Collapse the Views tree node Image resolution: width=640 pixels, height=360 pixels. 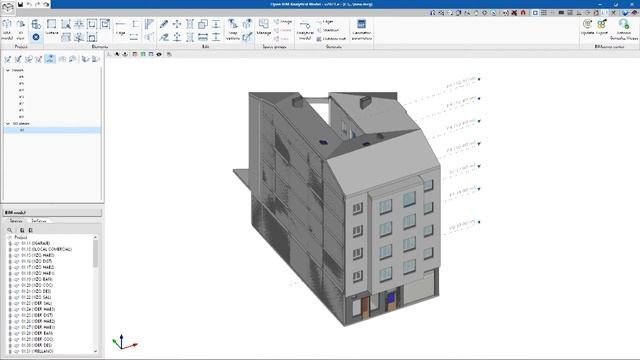click(x=7, y=70)
